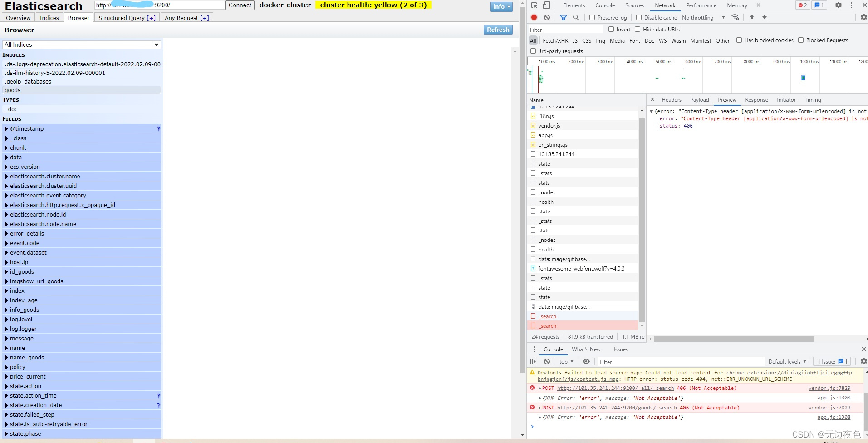This screenshot has width=868, height=443.
Task: Open the All Indices dropdown
Action: click(x=82, y=44)
